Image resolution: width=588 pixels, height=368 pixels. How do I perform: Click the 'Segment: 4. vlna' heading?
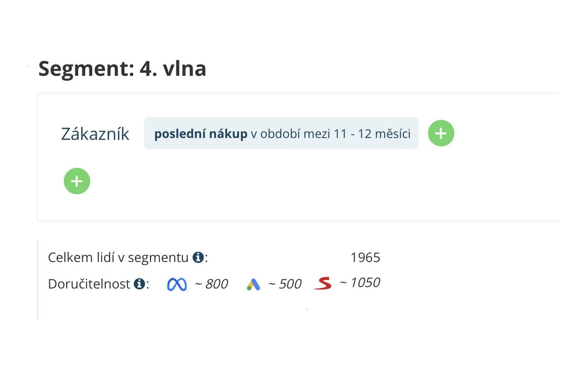[x=122, y=68]
